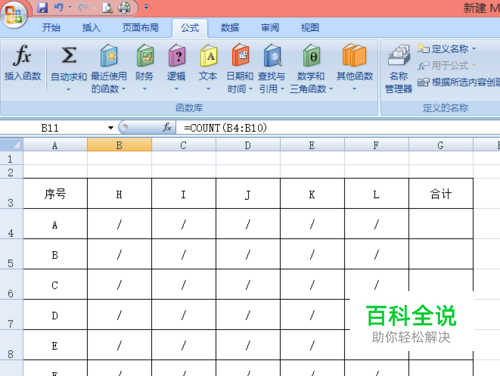Image resolution: width=500 pixels, height=376 pixels.
Task: Switch to the 开始 tab
Action: [51, 28]
